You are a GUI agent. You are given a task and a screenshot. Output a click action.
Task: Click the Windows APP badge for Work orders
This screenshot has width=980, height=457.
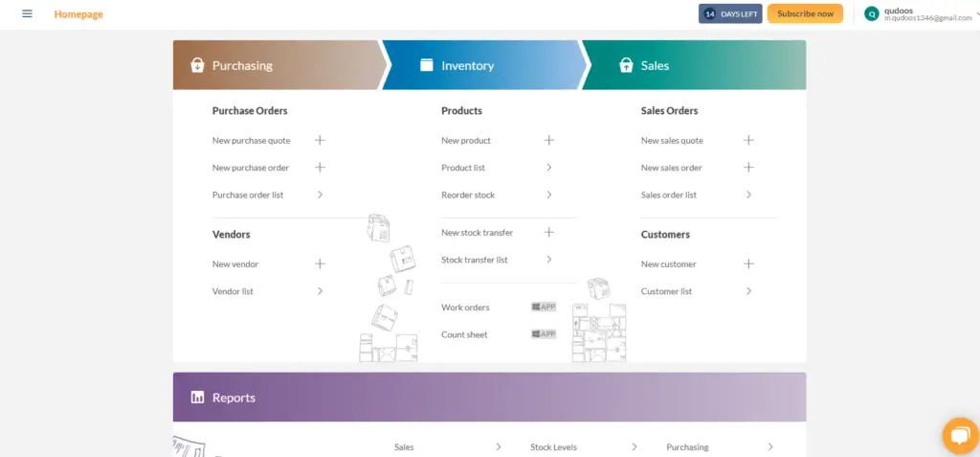[544, 307]
